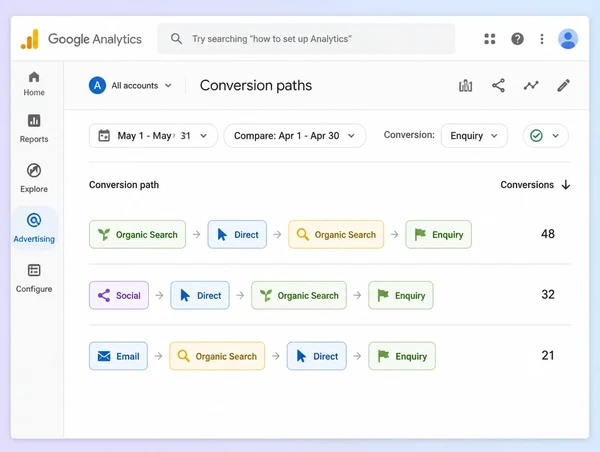Click the pencil edit icon
The height and width of the screenshot is (452, 600).
click(x=563, y=85)
